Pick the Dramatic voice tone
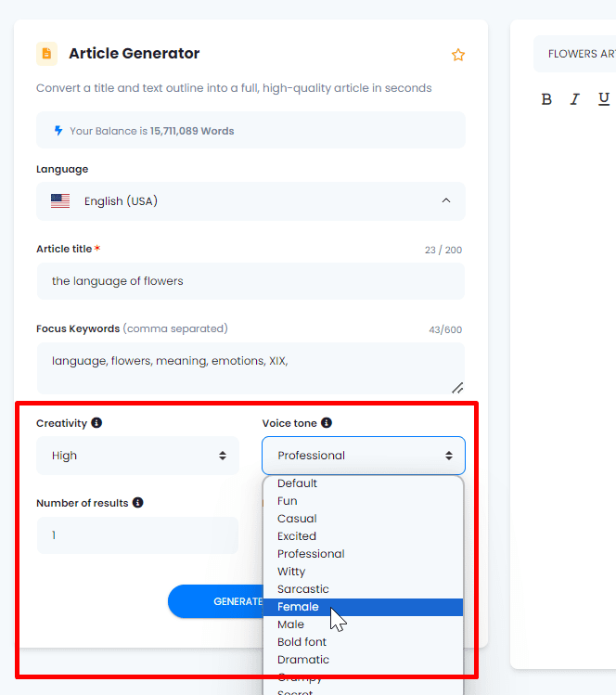Viewport: 616px width, 695px height. click(x=303, y=660)
